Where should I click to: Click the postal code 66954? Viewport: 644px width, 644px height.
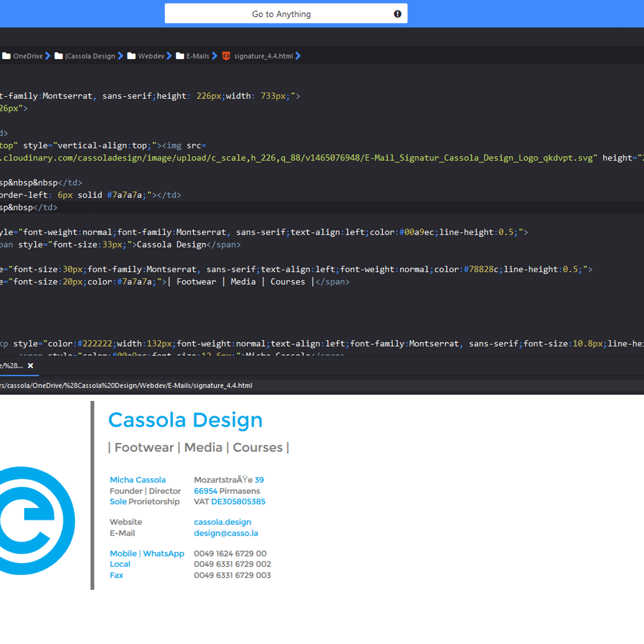pos(206,491)
